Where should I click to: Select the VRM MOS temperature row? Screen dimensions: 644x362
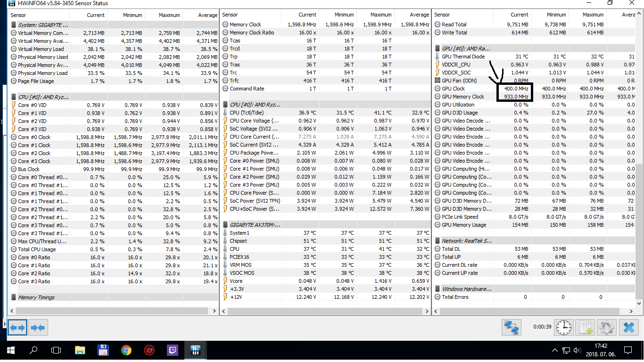pyautogui.click(x=325, y=265)
